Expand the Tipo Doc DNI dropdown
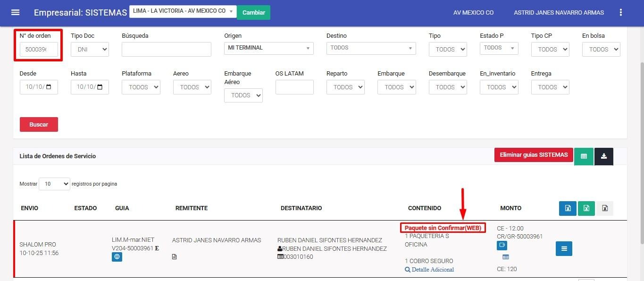644x281 pixels. (x=90, y=49)
